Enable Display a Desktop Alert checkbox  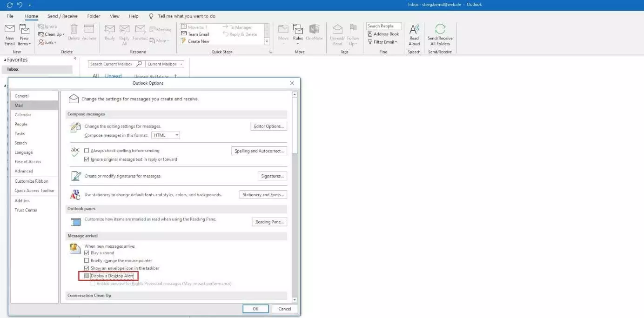(x=87, y=276)
